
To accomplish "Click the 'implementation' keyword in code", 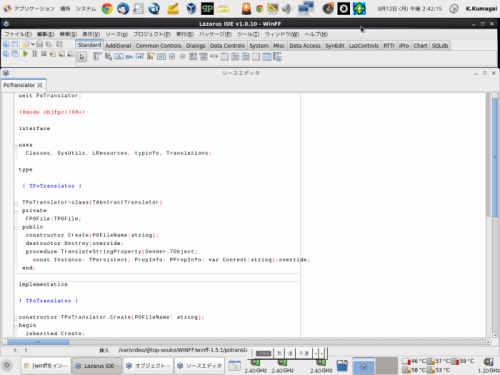I will click(43, 284).
